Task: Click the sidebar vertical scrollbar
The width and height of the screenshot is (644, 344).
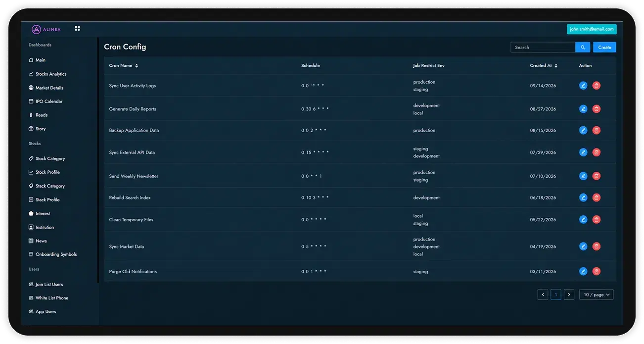Action: click(98, 159)
